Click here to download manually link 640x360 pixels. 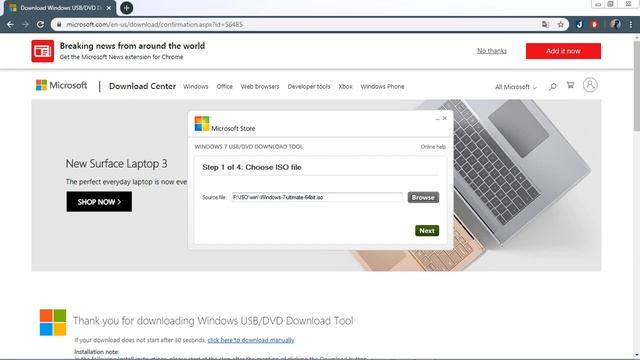(x=251, y=340)
